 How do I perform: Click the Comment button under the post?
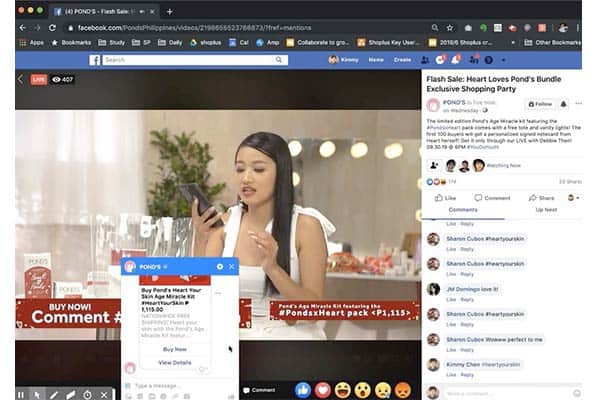[492, 198]
